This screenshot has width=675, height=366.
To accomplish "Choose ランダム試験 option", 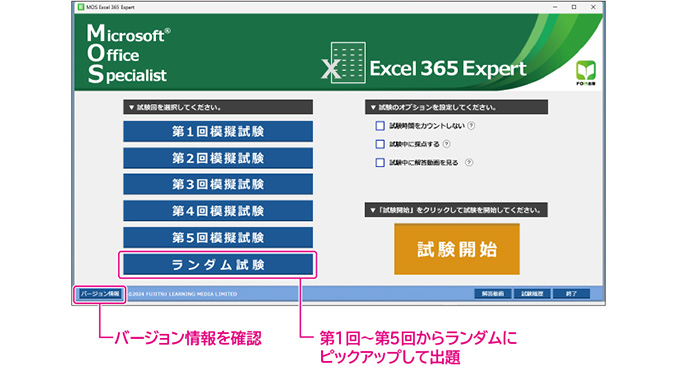I will (218, 264).
